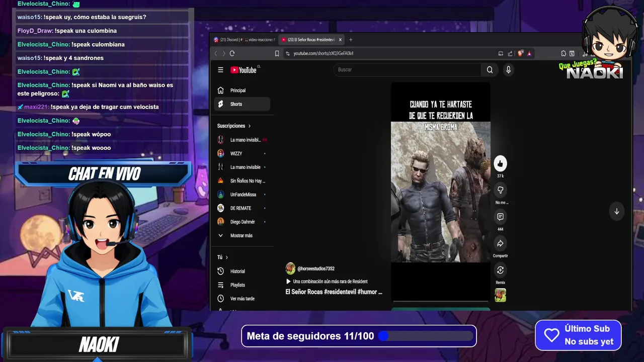This screenshot has width=644, height=362.
Task: Open Brave Rewards triangle icon
Action: [x=529, y=53]
